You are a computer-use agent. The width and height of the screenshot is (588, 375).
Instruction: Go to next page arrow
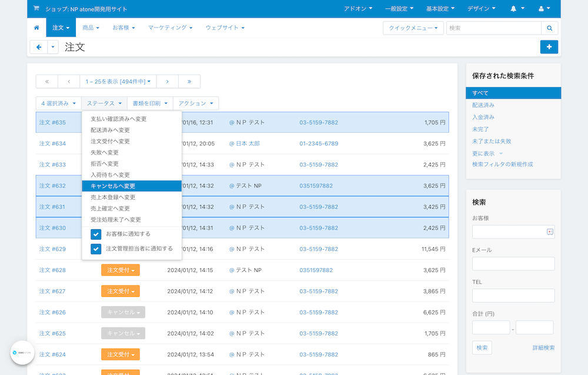(167, 81)
